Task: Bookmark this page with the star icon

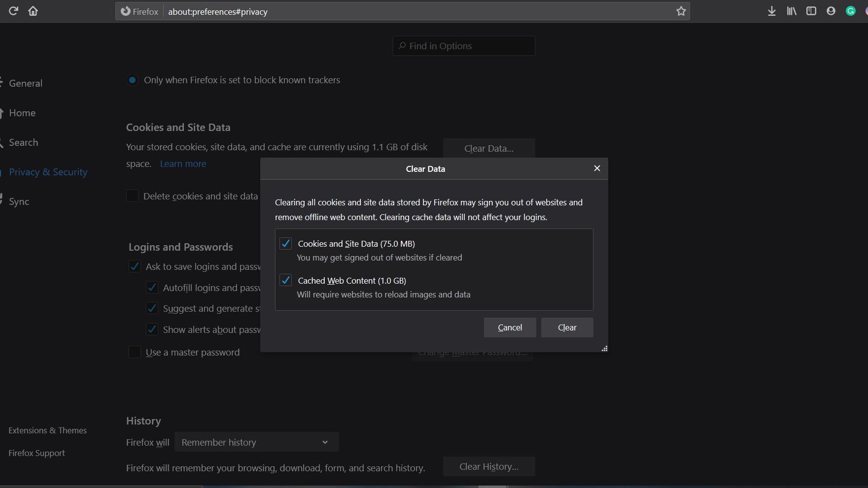Action: coord(681,11)
